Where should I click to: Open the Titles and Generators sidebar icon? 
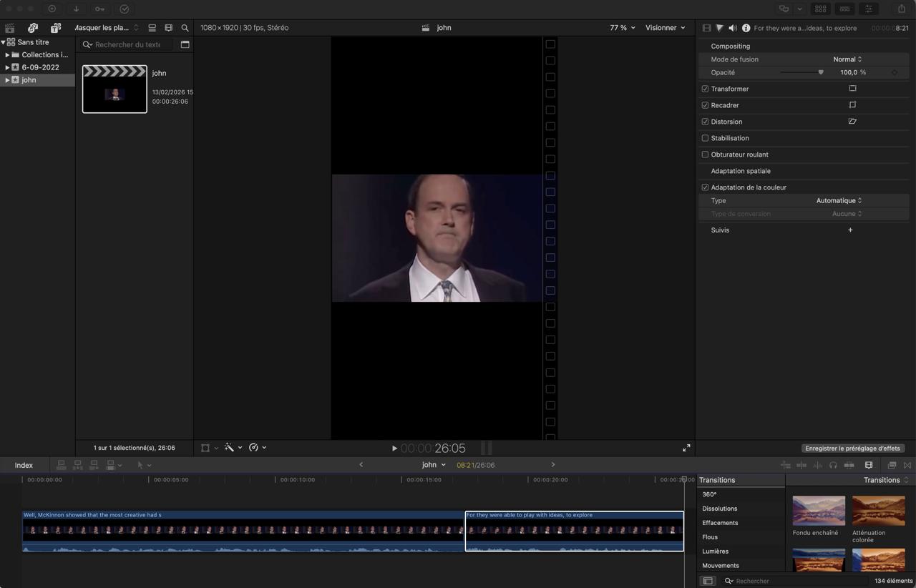55,27
